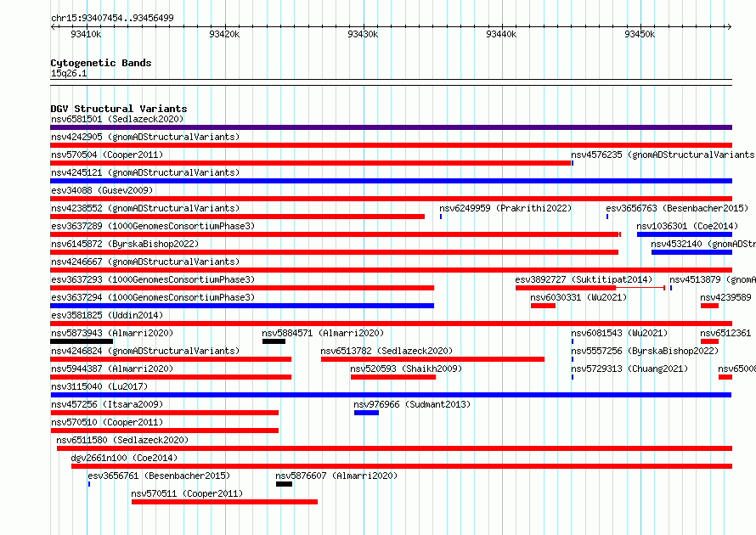
Task: Open esv3656761 (Besenbacher2015) label
Action: 159,476
